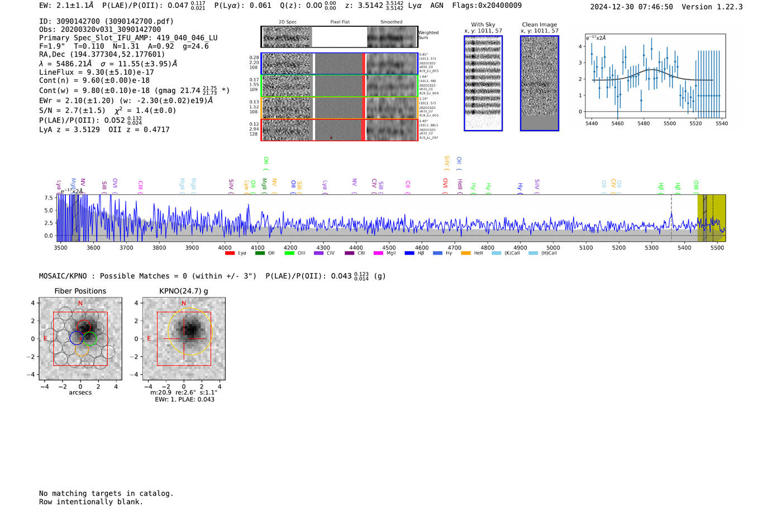Click the 'AGN' label in the header
Image resolution: width=782 pixels, height=532 pixels.
[x=437, y=6]
